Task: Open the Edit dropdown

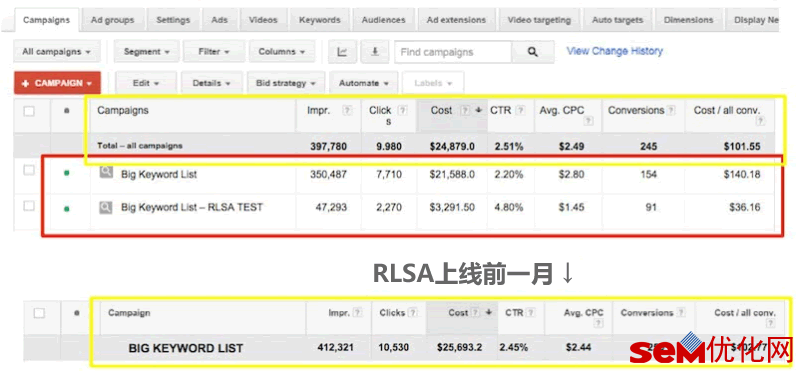Action: [x=146, y=83]
